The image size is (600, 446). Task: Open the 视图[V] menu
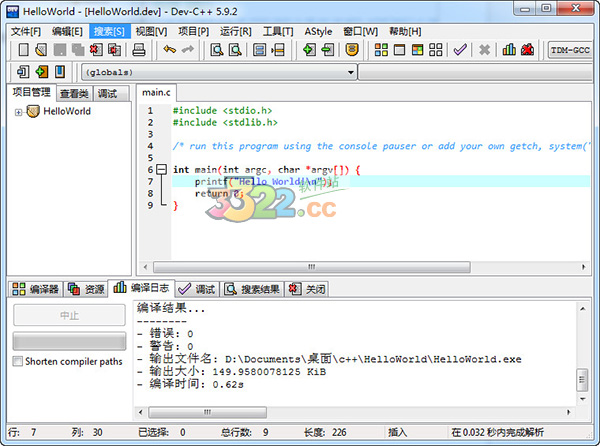[152, 31]
